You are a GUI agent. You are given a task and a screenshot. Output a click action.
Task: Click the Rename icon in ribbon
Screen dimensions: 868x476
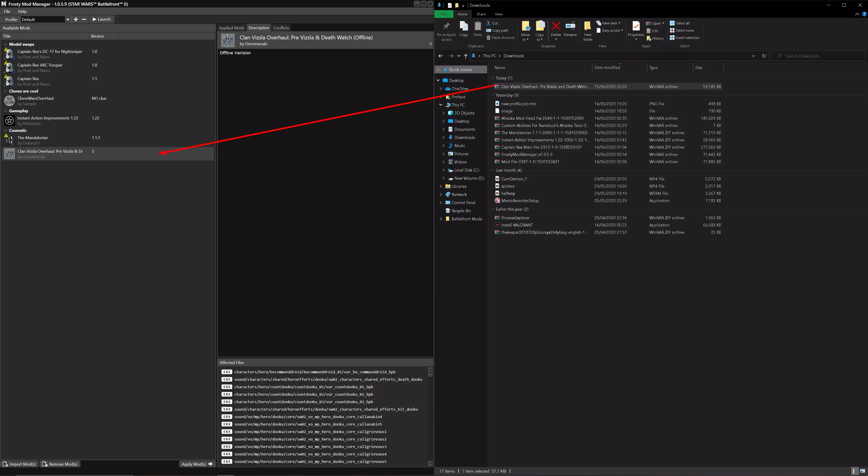coord(570,26)
